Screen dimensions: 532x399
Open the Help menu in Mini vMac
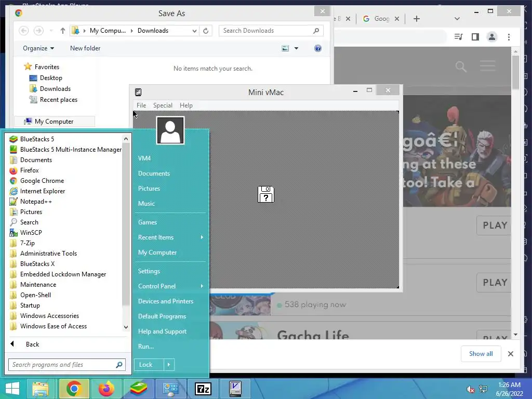coord(186,105)
